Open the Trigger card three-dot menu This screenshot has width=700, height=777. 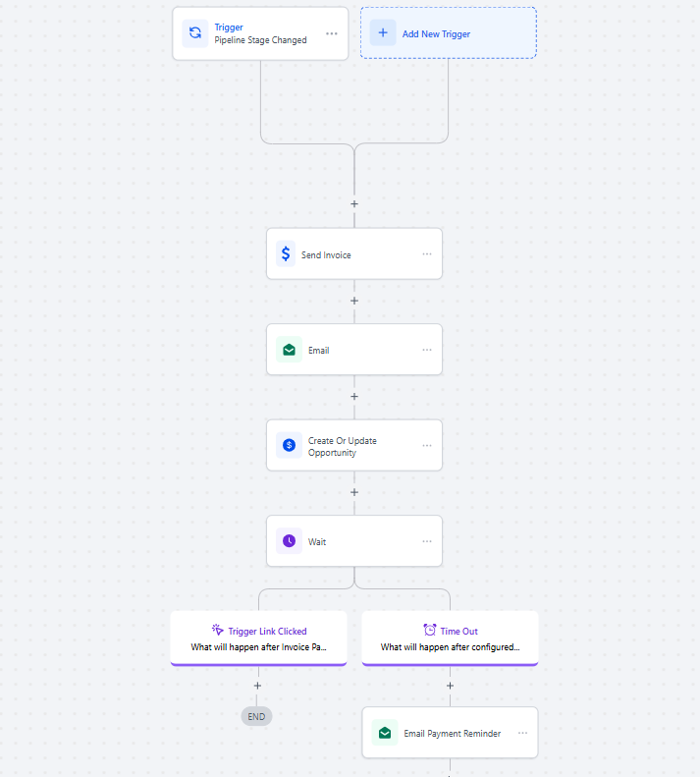[x=332, y=33]
